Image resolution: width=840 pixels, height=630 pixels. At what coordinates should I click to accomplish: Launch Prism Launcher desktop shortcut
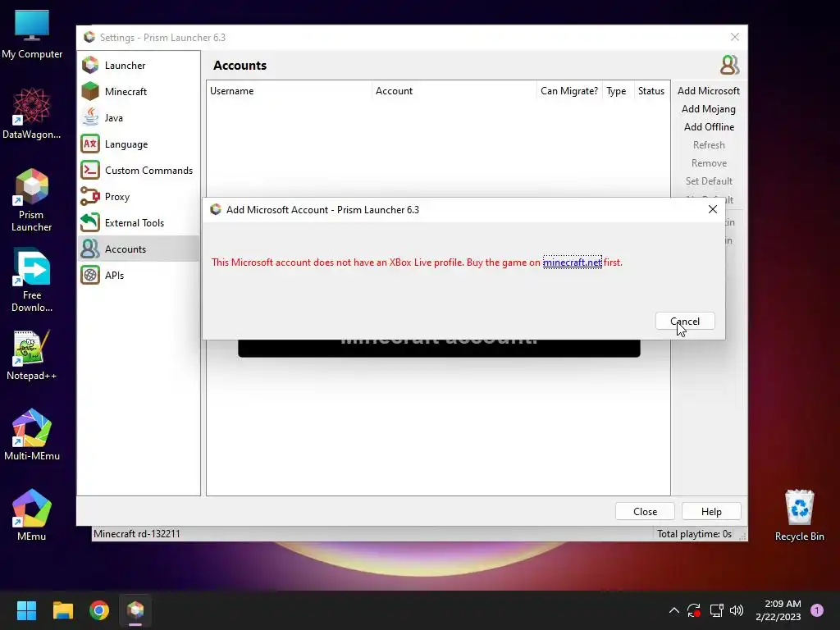(32, 200)
